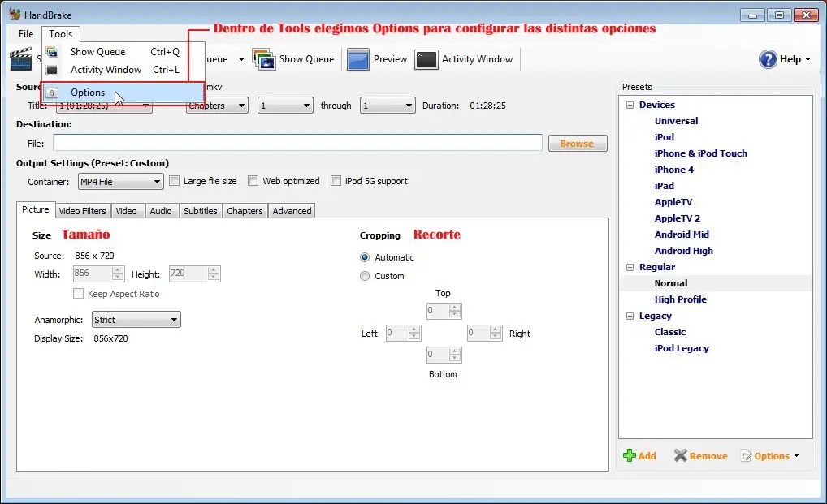Viewport: 827px width, 504px height.
Task: Switch to the Chapters tab
Action: [x=245, y=211]
